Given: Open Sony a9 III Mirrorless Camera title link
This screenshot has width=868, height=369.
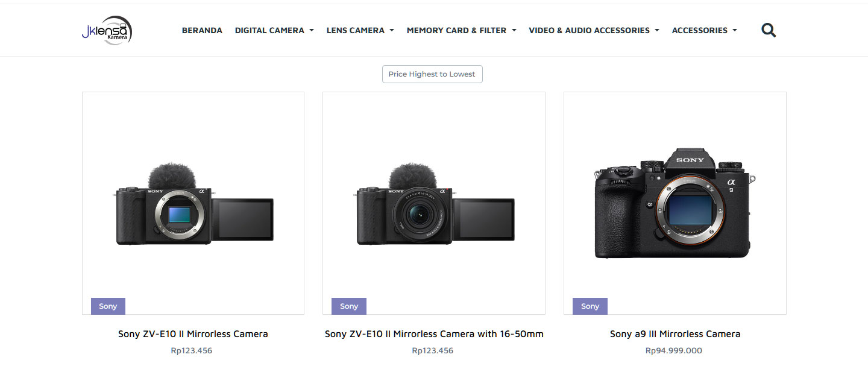Looking at the screenshot, I should click(x=675, y=334).
